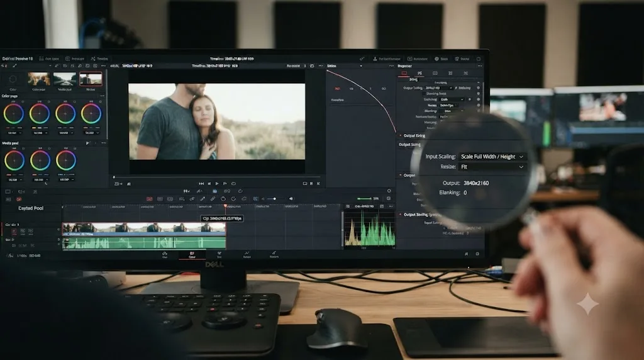Click the third color wheel in bottom row
Image resolution: width=644 pixels, height=360 pixels.
(65, 160)
